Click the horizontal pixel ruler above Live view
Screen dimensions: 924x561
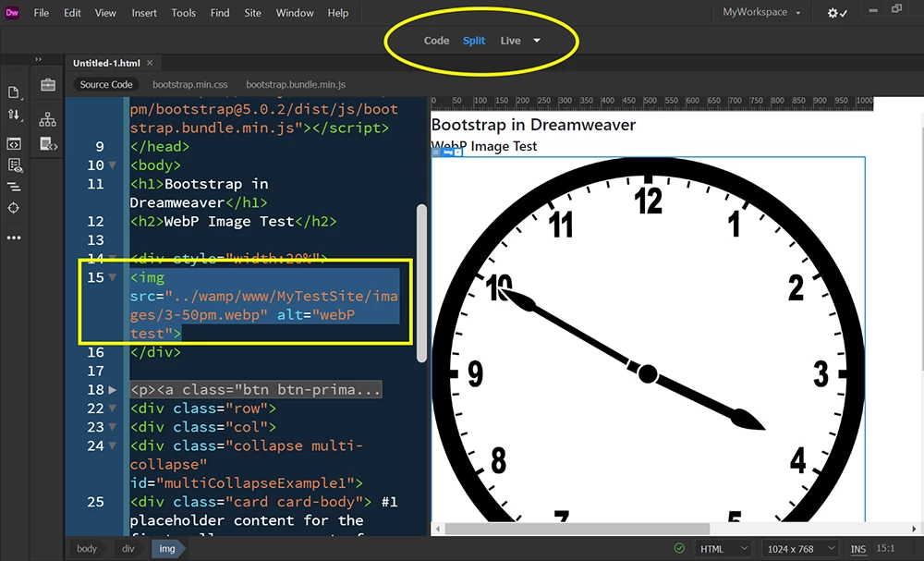pos(652,104)
